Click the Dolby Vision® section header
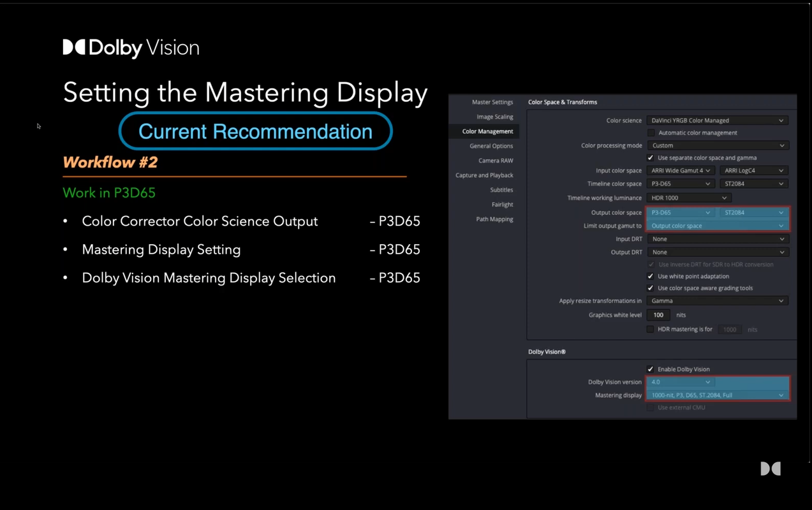 (547, 352)
